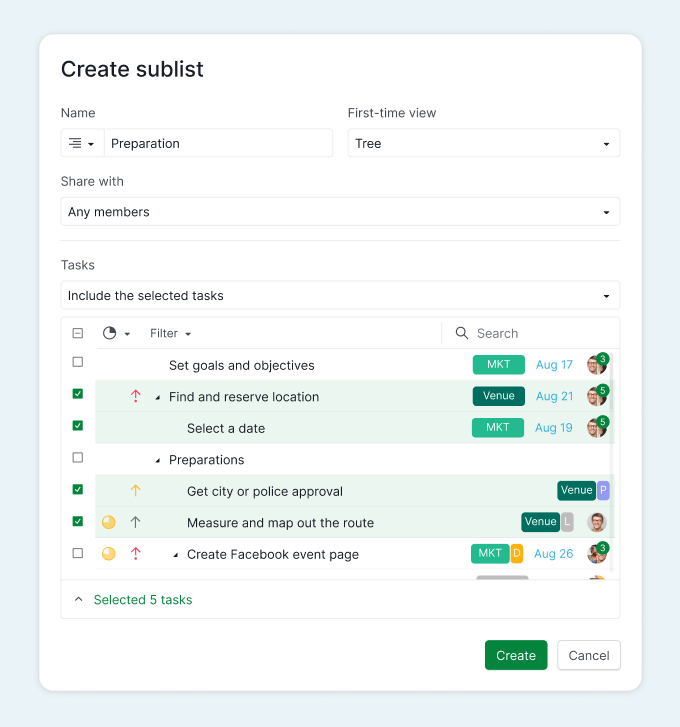Open the list type icon dropdown
This screenshot has height=727, width=680.
coord(81,144)
